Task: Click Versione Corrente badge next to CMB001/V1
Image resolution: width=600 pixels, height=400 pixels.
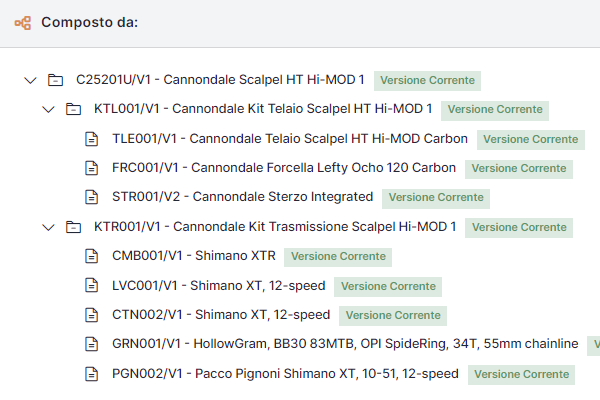Action: coord(338,256)
